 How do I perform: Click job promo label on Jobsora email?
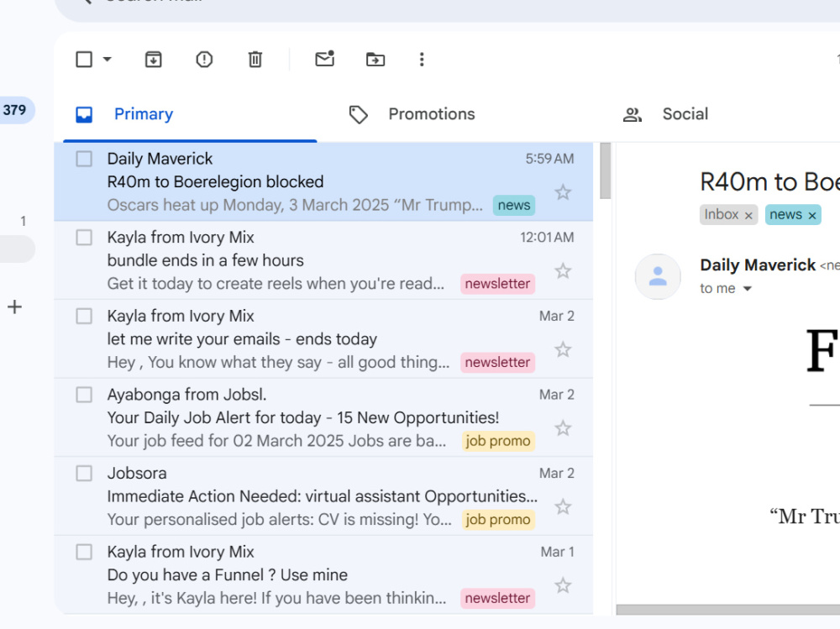point(498,520)
